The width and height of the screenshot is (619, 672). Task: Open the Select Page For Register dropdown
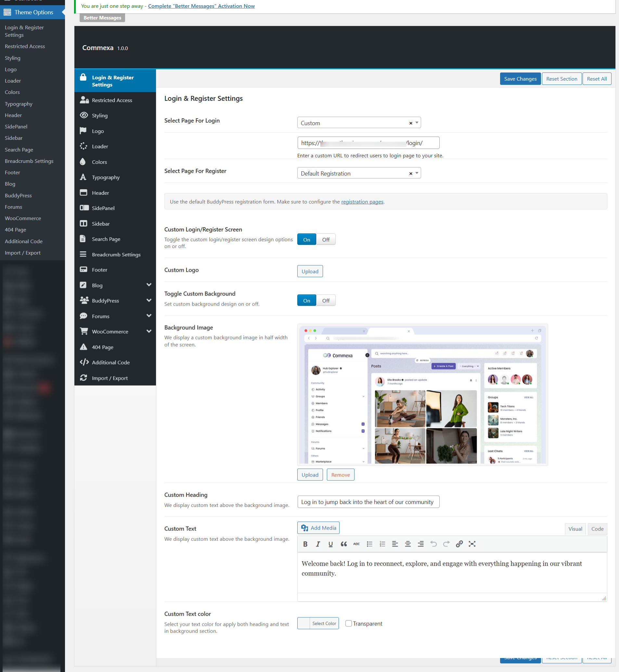417,173
